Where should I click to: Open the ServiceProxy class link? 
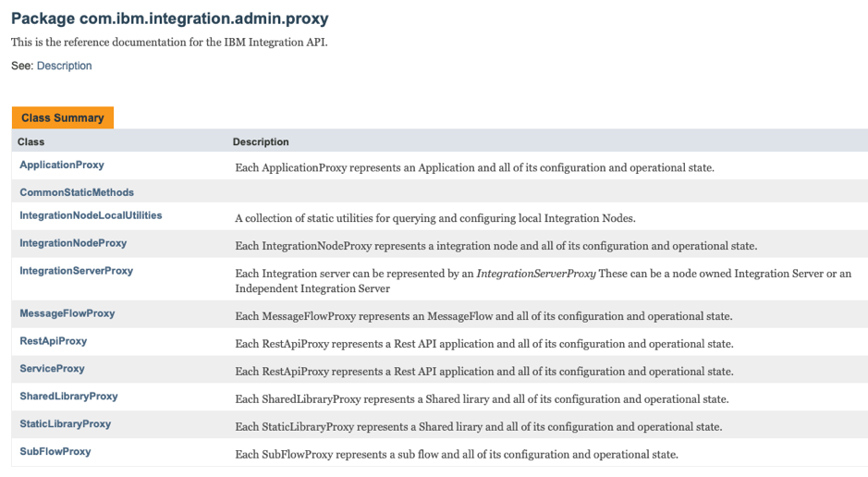click(52, 369)
